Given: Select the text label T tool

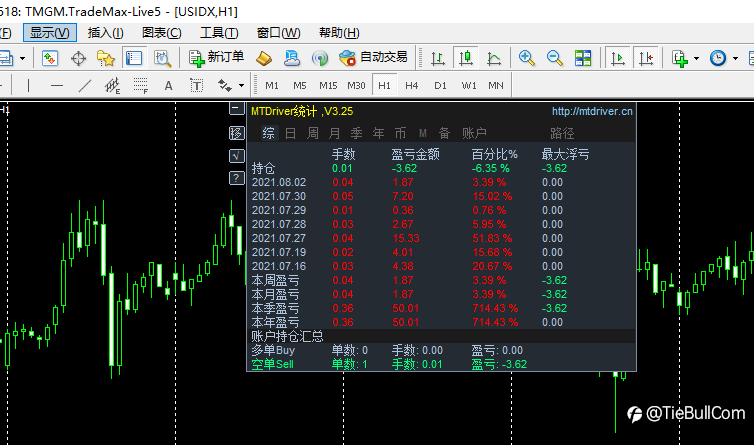Looking at the screenshot, I should [196, 86].
